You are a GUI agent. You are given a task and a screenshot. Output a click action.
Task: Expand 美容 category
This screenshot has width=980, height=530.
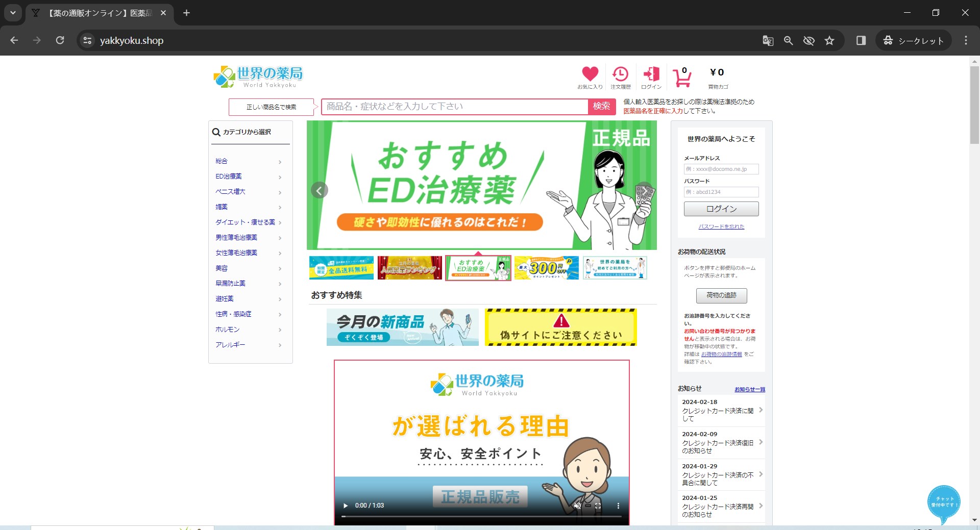(x=249, y=268)
